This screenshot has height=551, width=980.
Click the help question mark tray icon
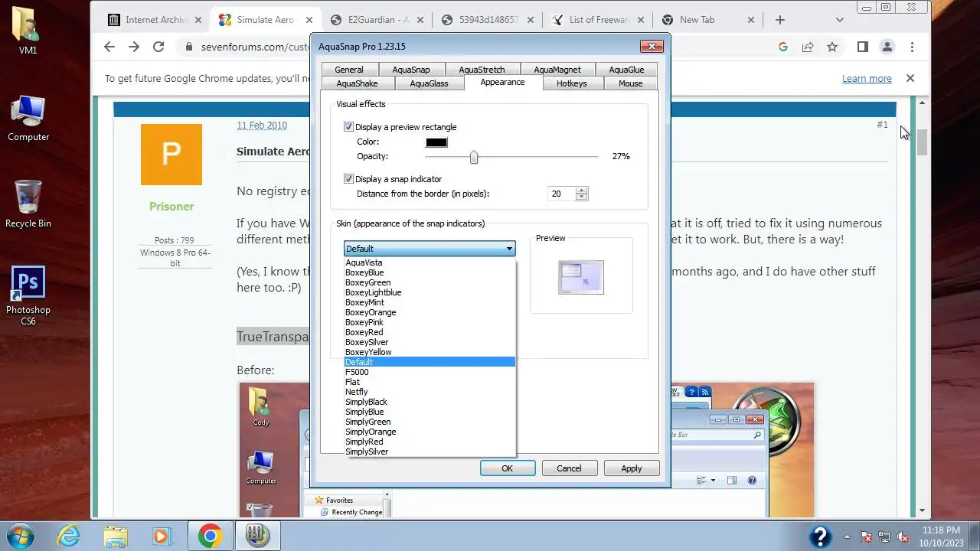point(820,536)
